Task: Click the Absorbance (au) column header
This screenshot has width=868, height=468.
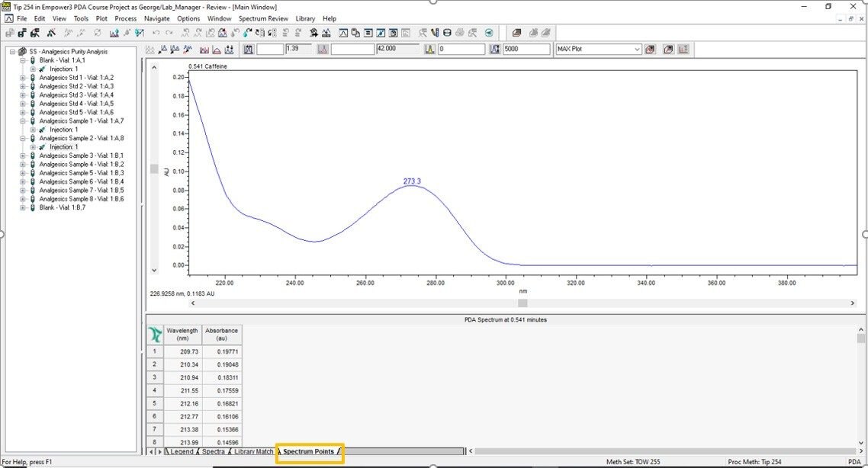Action: pyautogui.click(x=221, y=334)
